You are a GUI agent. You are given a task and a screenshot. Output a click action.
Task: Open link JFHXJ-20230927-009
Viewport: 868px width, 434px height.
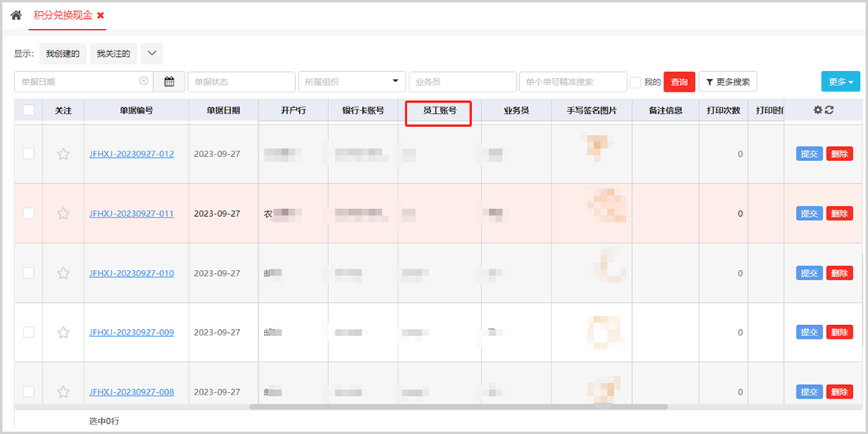tap(132, 332)
